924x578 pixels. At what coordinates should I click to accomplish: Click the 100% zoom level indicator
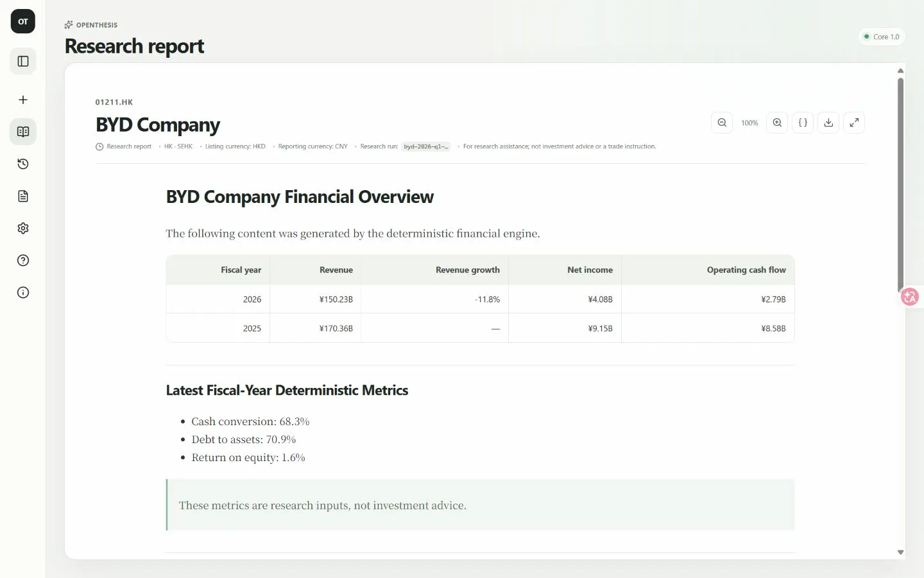coord(749,123)
